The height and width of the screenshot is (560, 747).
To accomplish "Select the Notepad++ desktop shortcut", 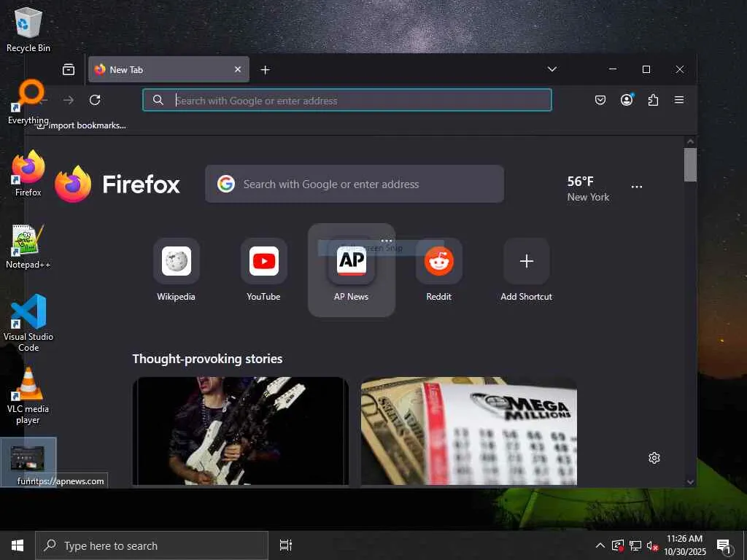I will [28, 246].
